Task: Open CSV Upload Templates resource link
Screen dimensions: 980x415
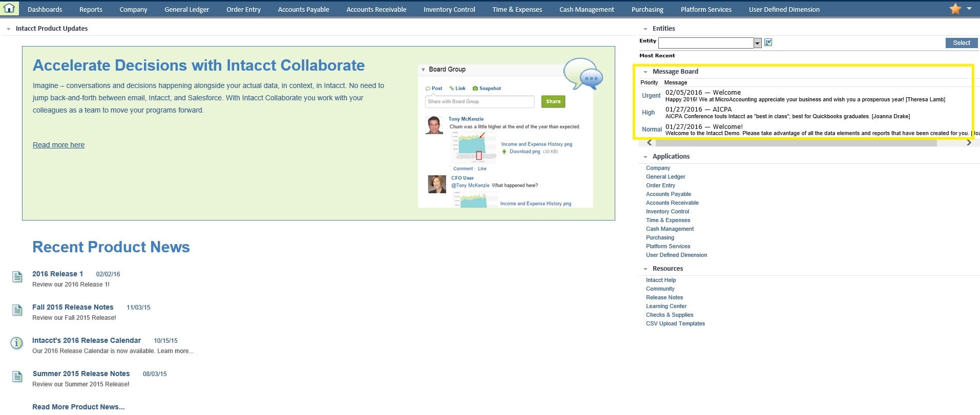Action: pos(675,323)
